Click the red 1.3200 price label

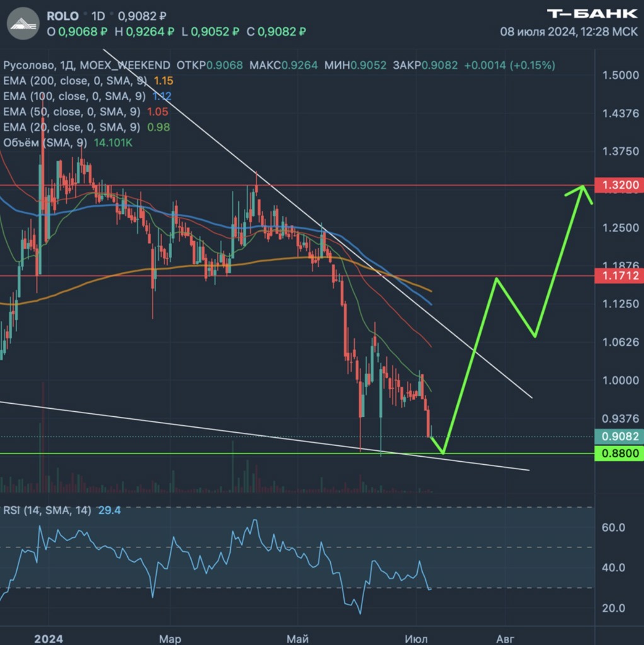pos(619,185)
